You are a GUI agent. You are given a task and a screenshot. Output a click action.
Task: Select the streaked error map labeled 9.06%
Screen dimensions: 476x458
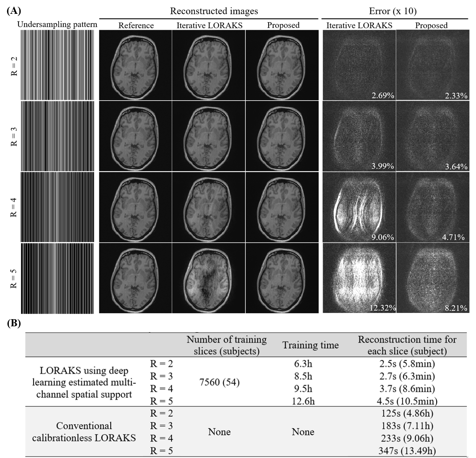(359, 207)
